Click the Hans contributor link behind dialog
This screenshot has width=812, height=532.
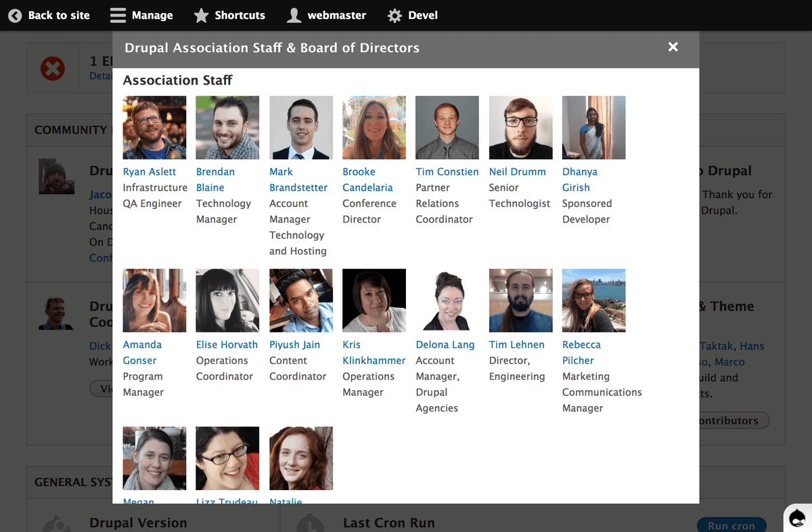click(x=752, y=346)
